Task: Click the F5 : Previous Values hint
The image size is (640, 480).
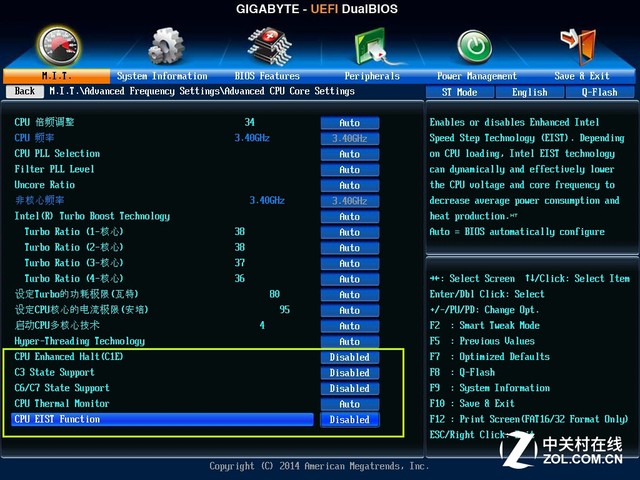Action: pos(482,341)
